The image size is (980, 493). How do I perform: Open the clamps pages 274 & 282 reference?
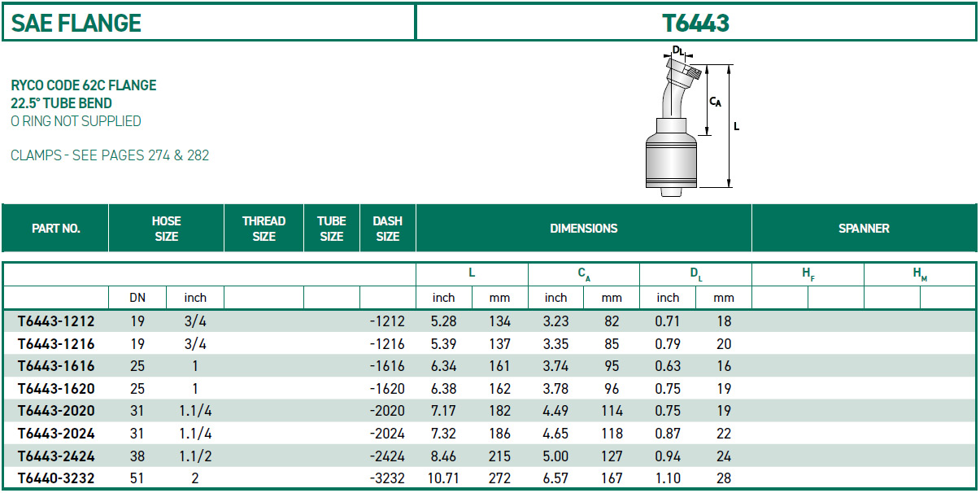[x=110, y=155]
